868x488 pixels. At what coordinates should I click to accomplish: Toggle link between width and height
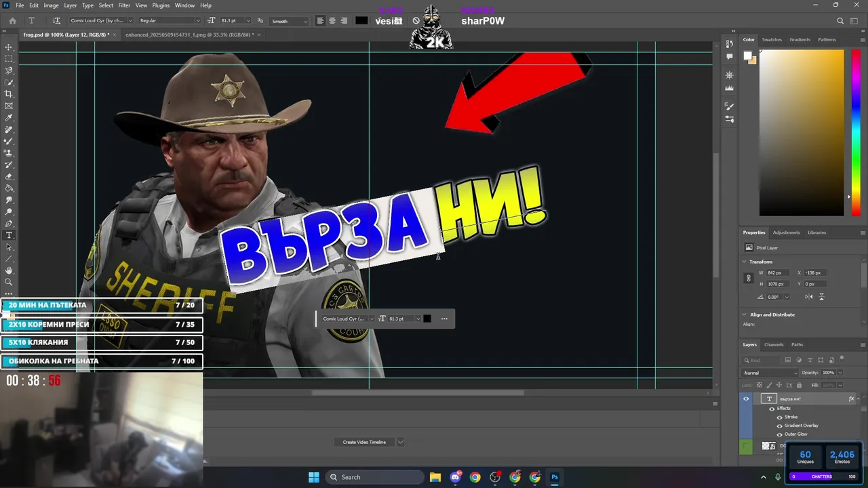pos(749,278)
